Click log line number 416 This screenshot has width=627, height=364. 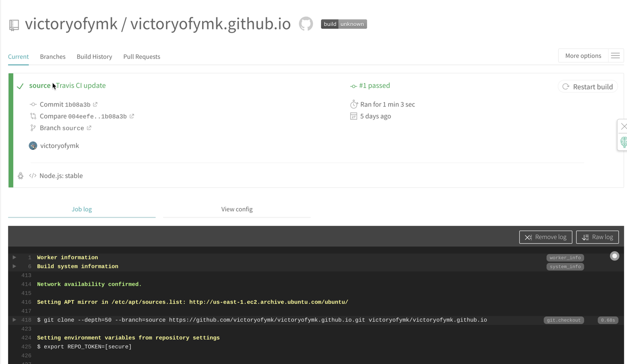point(26,302)
